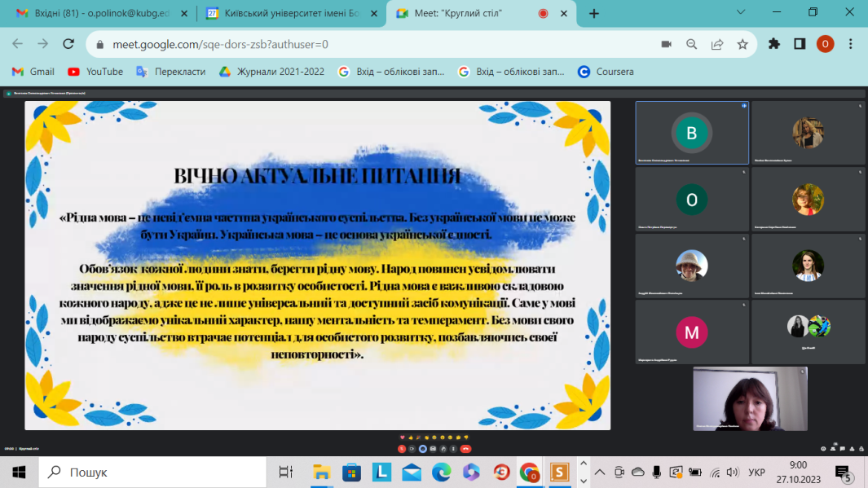This screenshot has height=488, width=868.
Task: Send the thinking face reaction
Action: tap(458, 437)
